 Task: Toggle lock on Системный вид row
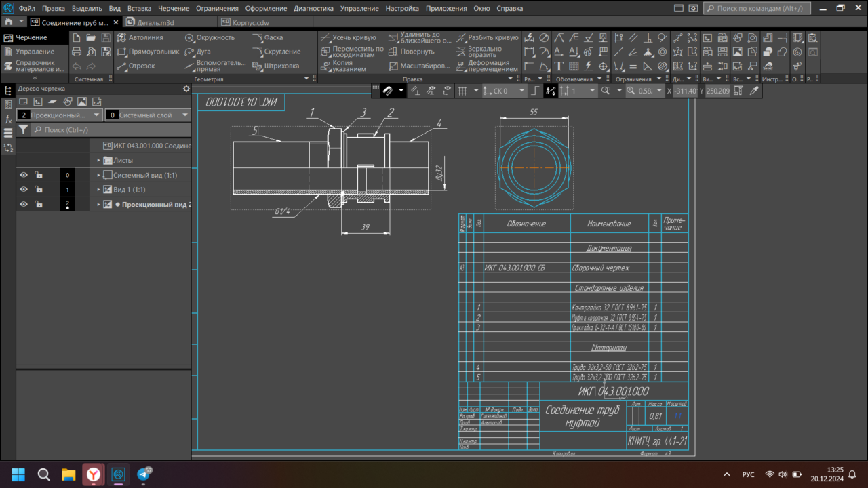[39, 175]
